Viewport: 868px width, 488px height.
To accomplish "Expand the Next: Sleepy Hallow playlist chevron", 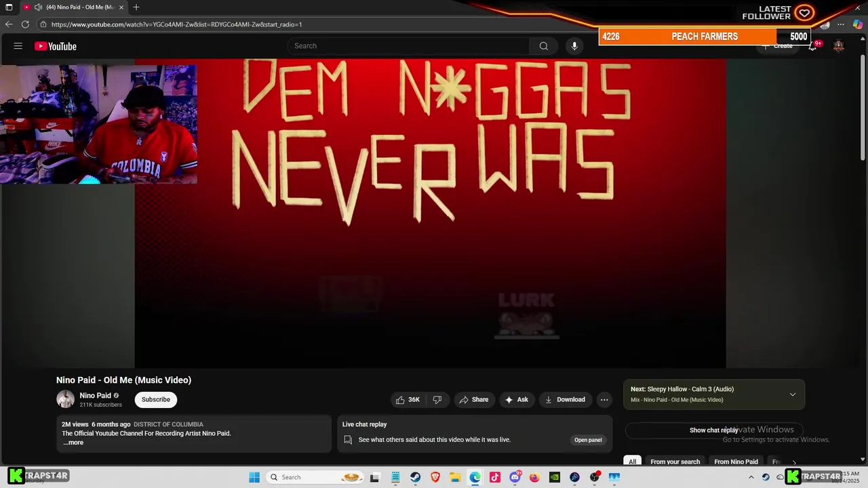I will (x=793, y=394).
